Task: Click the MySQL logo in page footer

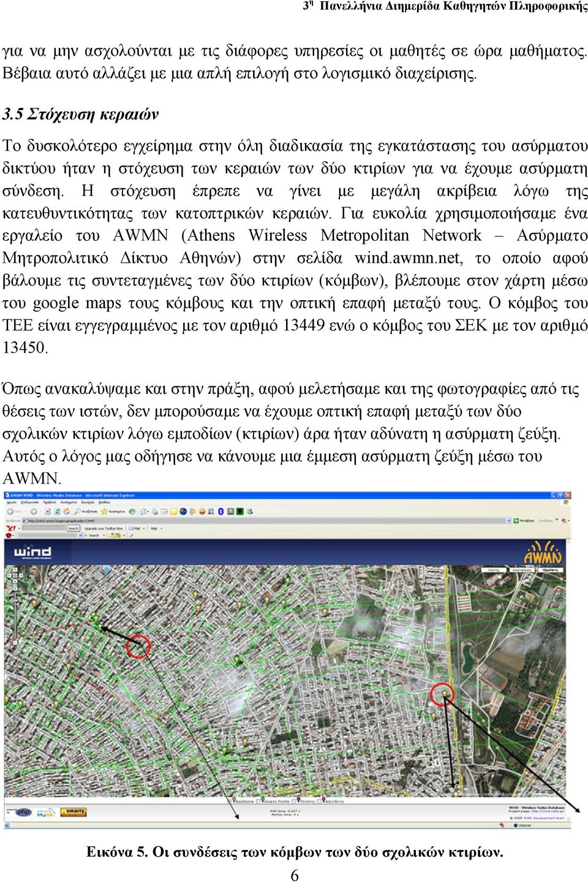Action: pyautogui.click(x=45, y=812)
